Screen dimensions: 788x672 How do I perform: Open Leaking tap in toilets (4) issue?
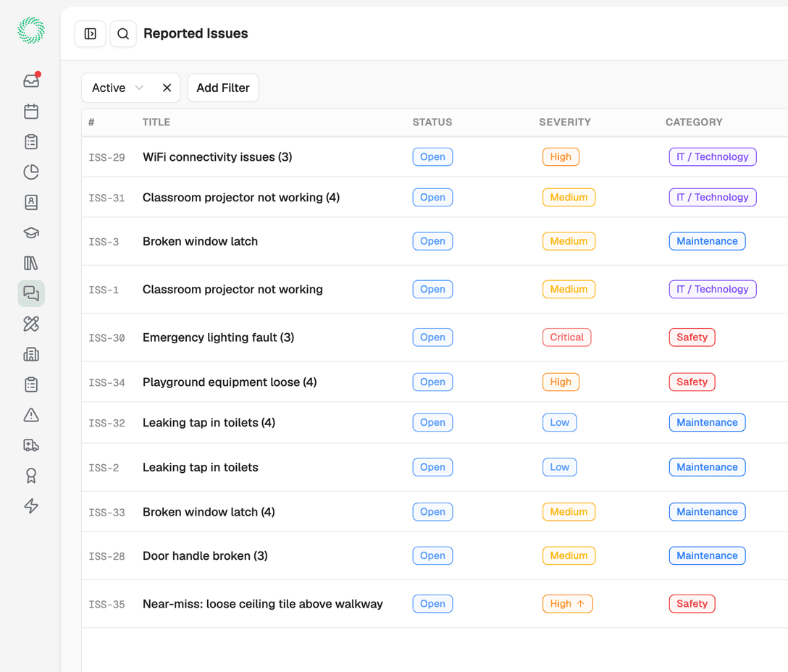coord(209,423)
